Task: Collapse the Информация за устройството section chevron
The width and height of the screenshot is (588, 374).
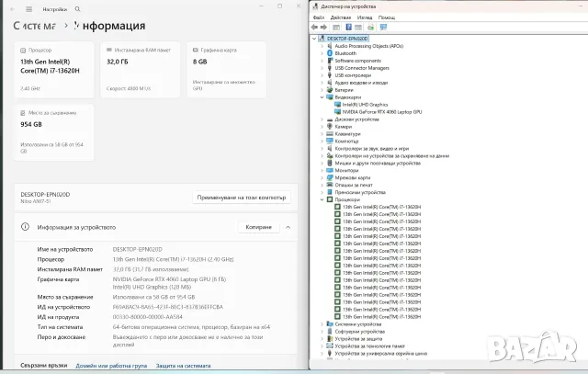Action: coord(288,227)
